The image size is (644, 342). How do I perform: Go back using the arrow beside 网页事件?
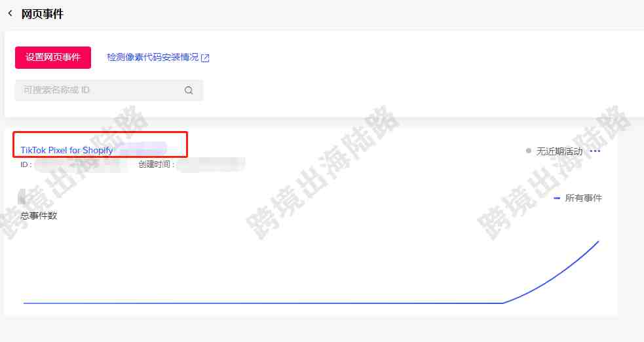click(10, 14)
